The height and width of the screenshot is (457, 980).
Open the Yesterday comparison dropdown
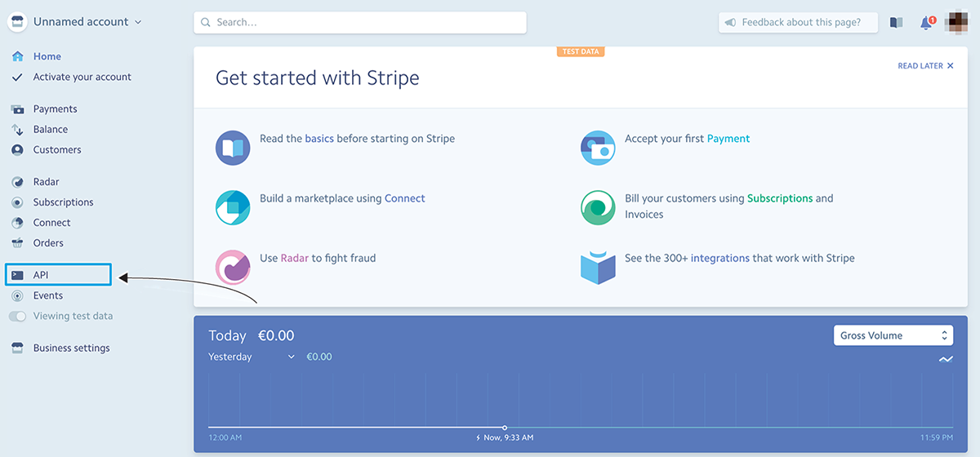coord(252,357)
